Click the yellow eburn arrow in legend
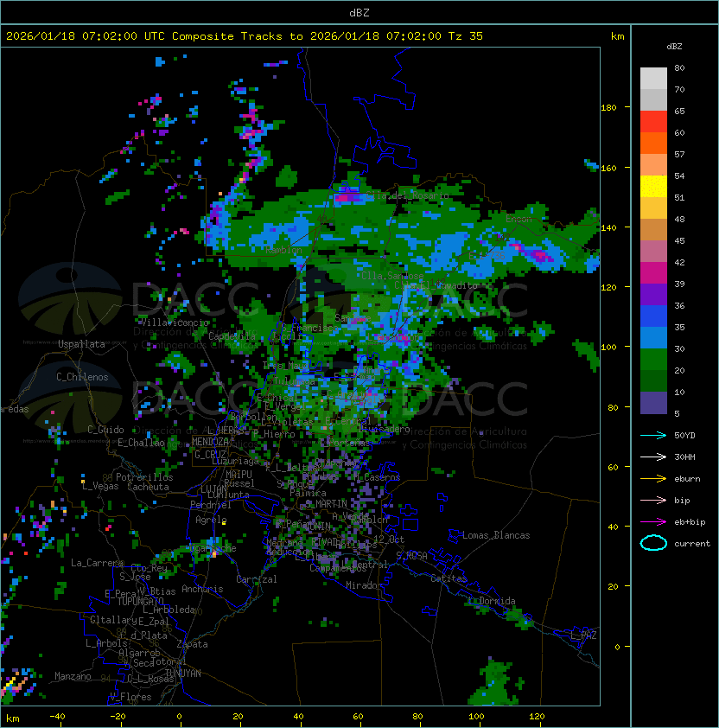 pyautogui.click(x=653, y=479)
